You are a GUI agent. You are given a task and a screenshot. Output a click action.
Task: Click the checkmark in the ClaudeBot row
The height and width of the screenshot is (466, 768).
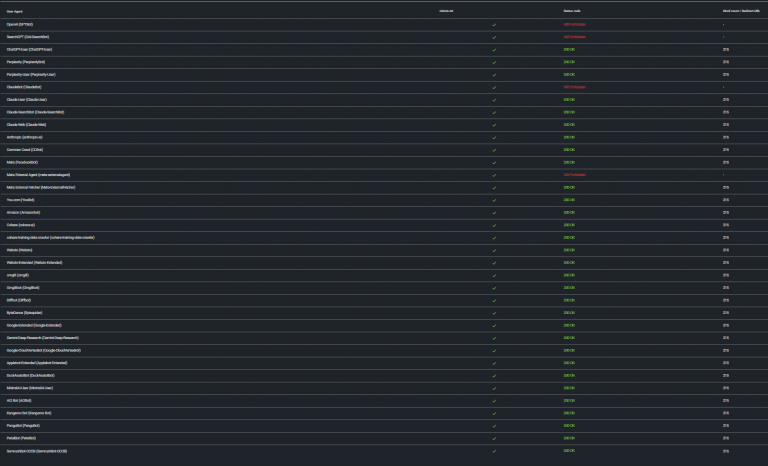click(x=494, y=87)
